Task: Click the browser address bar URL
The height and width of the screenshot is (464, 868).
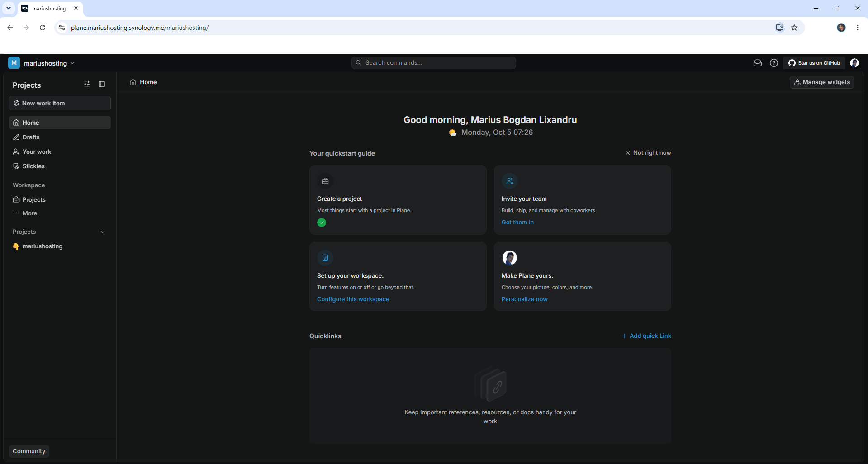Action: coord(140,28)
